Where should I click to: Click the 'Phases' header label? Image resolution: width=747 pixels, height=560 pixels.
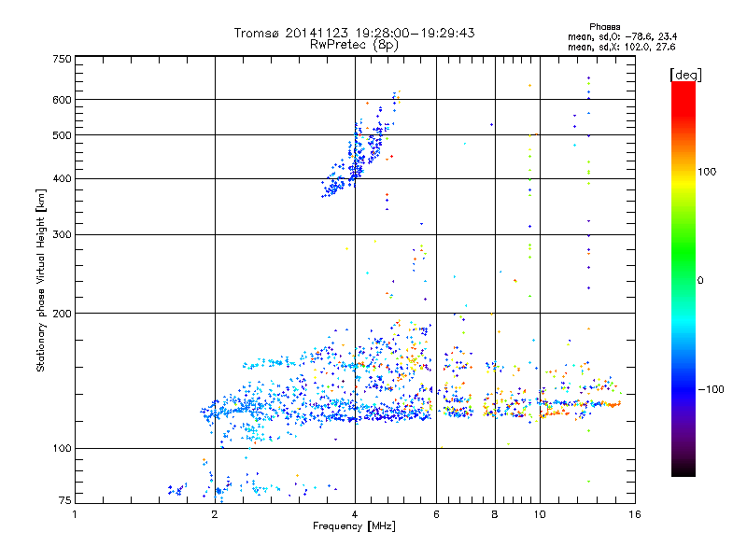click(x=604, y=27)
